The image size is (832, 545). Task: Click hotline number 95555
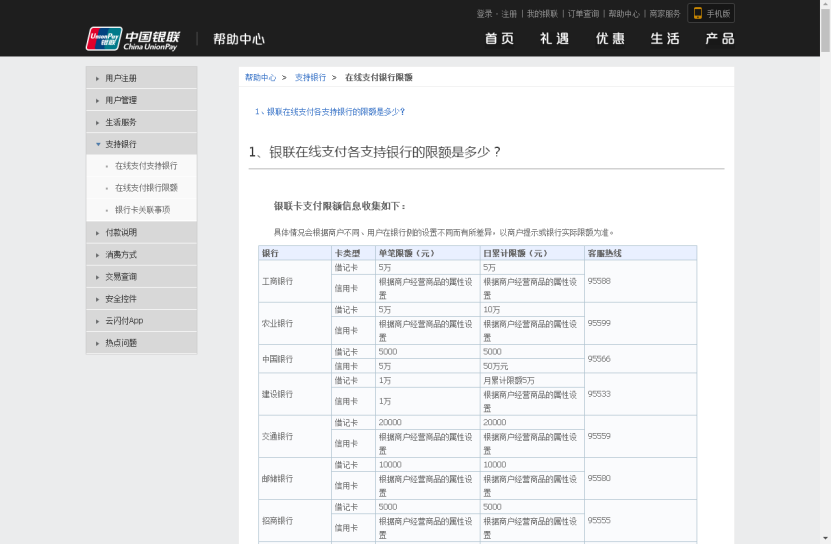599,521
